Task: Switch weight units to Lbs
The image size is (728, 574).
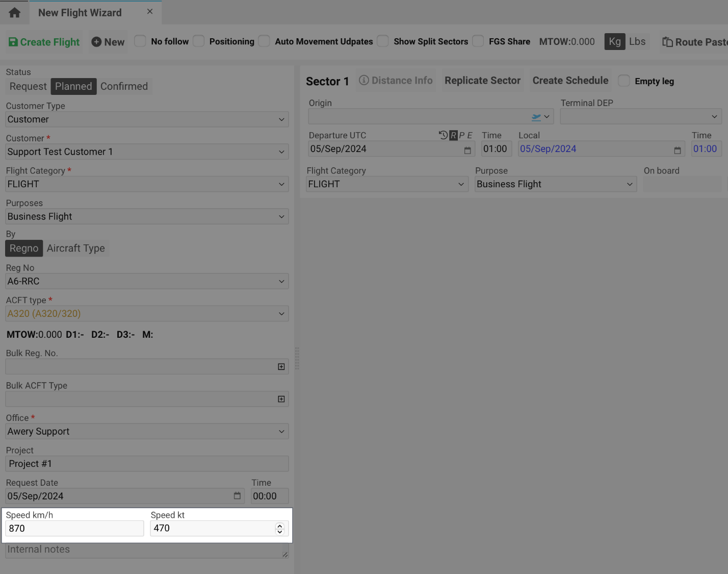Action: coord(637,41)
